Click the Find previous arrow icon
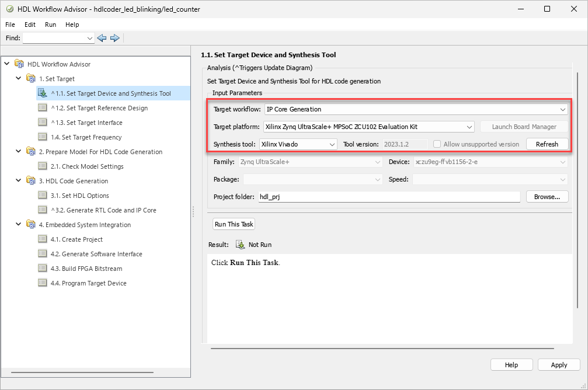Screen dimensions: 588x390 pyautogui.click(x=102, y=38)
